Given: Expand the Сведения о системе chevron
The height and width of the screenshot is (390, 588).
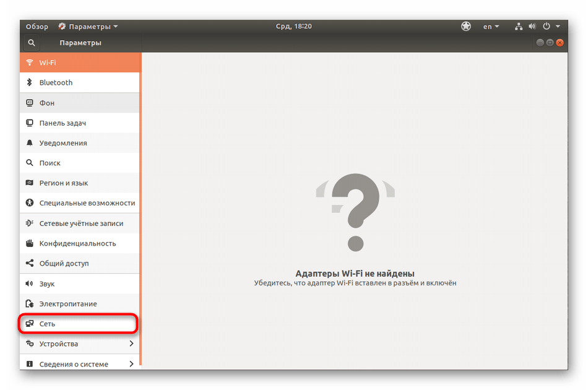Looking at the screenshot, I should click(131, 363).
